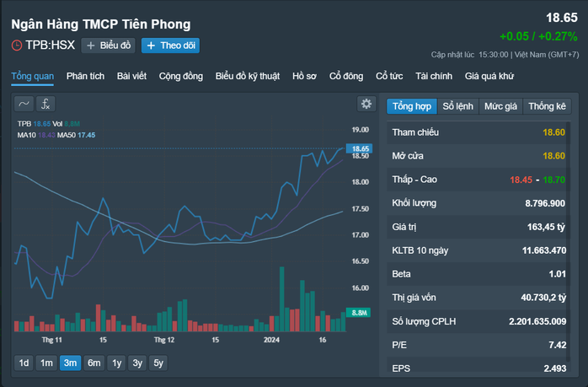588x387 pixels.
Task: Click the +0.05 / +0.27% change figure
Action: point(538,36)
